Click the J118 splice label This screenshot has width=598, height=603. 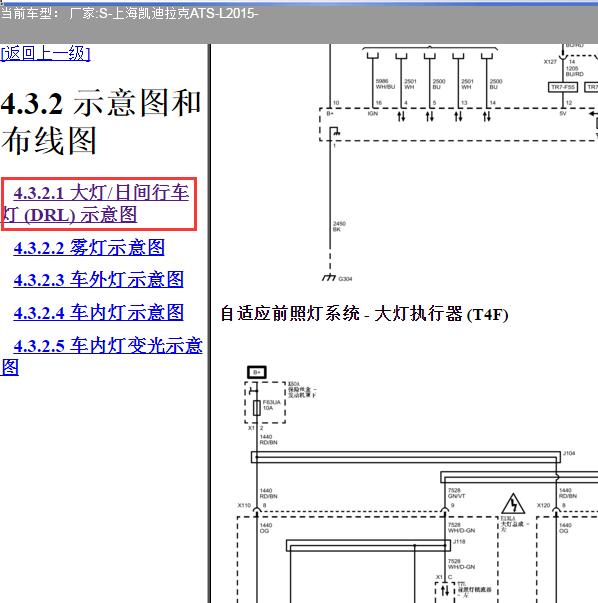(x=459, y=541)
